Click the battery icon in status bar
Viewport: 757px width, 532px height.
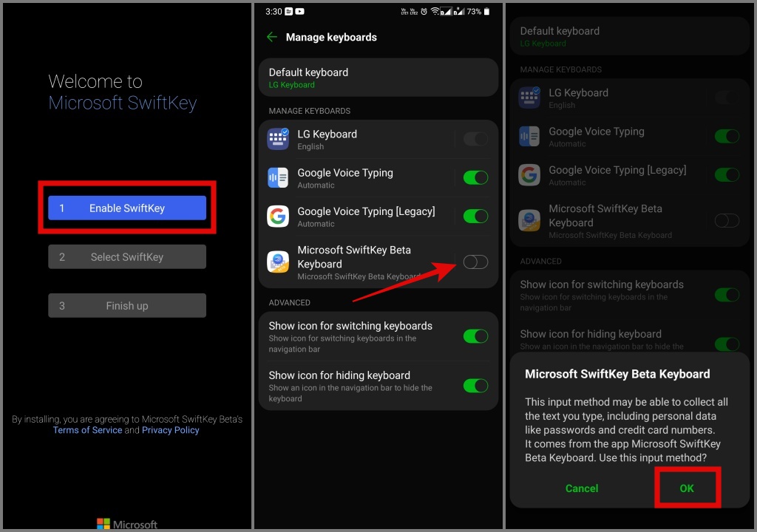[x=486, y=11]
